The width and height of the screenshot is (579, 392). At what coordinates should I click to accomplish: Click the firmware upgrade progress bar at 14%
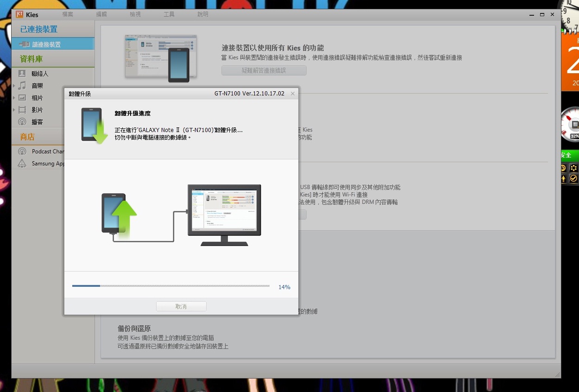click(x=170, y=286)
